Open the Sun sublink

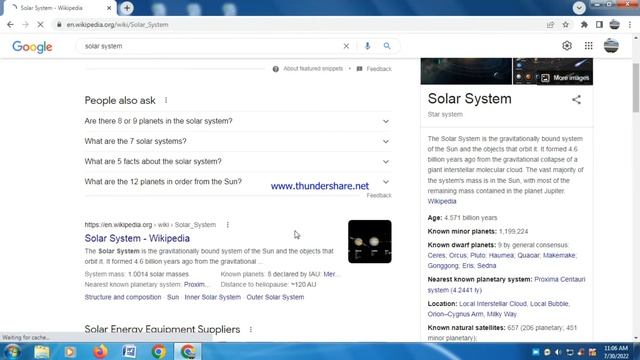(x=173, y=297)
